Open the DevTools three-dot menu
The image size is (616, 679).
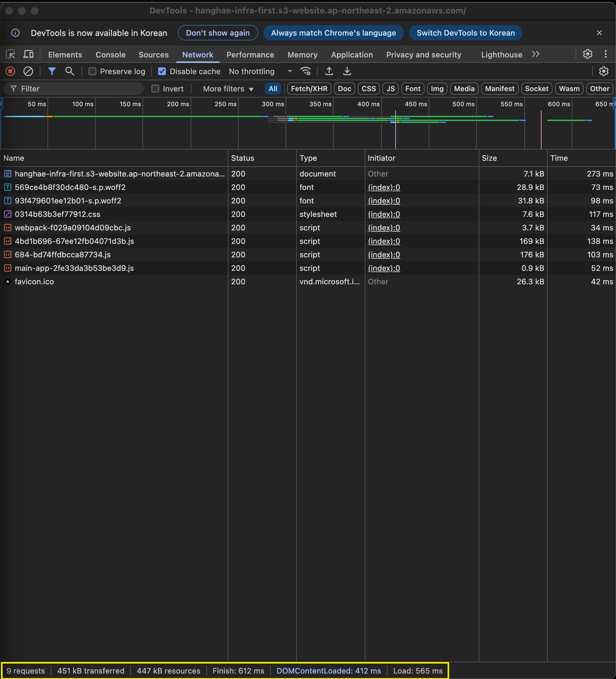pos(605,54)
